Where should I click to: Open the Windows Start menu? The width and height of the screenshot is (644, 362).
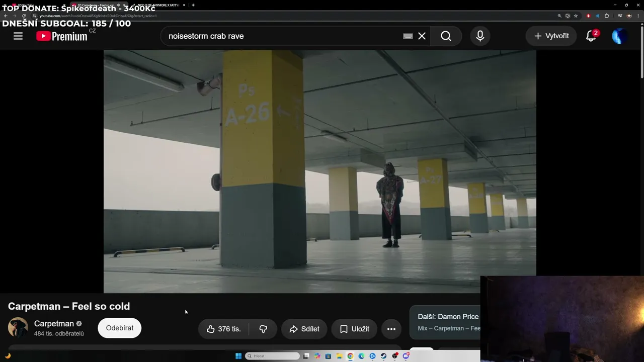[238, 356]
